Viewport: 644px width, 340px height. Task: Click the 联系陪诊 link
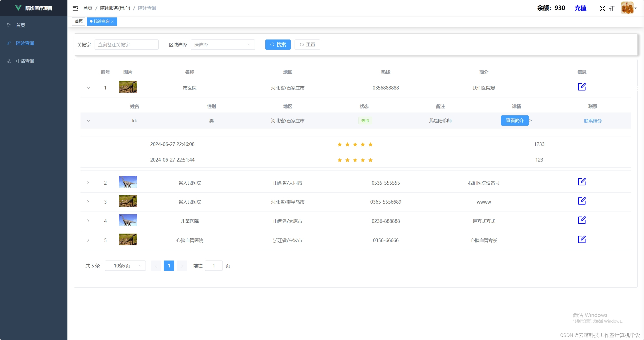[x=592, y=121]
